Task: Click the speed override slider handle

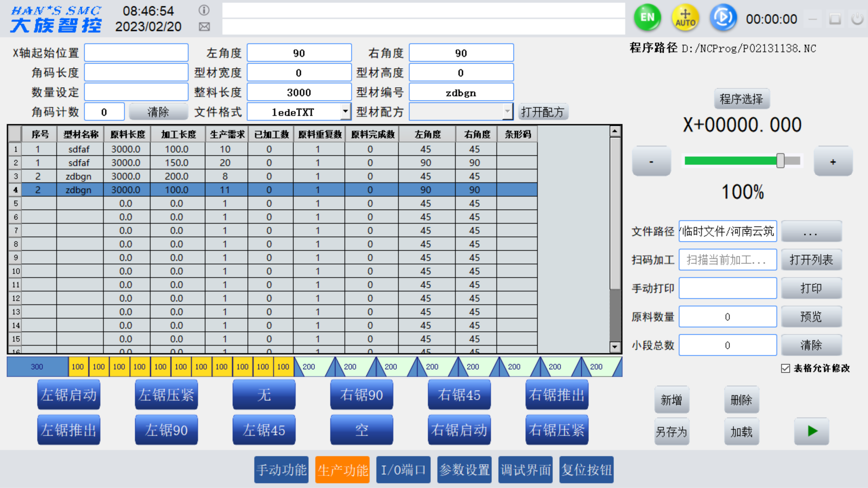Action: (780, 160)
